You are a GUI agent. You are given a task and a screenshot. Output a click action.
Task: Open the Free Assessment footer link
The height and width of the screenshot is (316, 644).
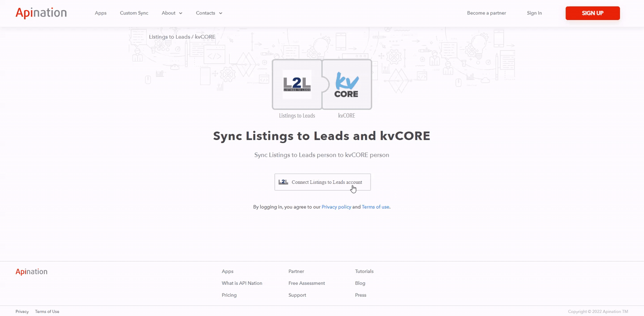[x=307, y=283]
